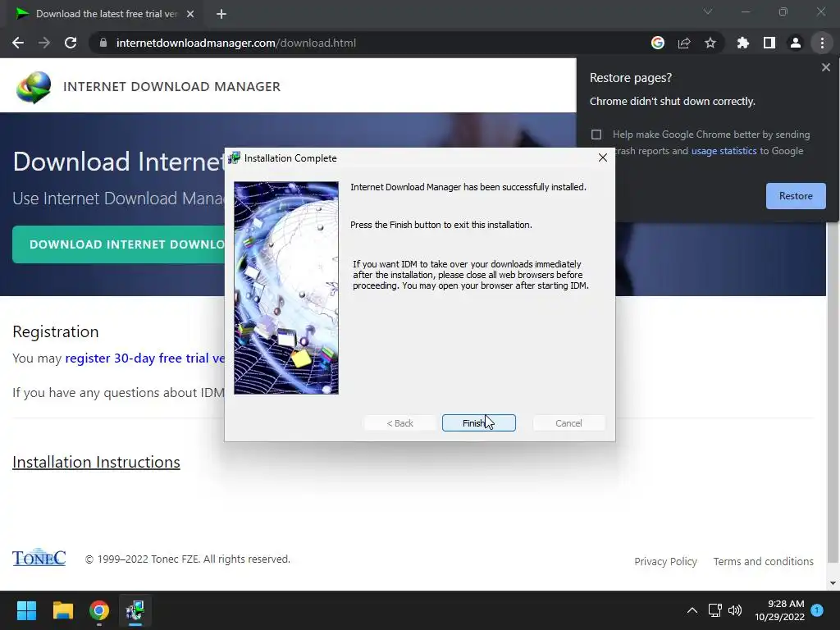Click the installer globe artwork image
Image resolution: width=840 pixels, height=630 pixels.
tap(286, 288)
